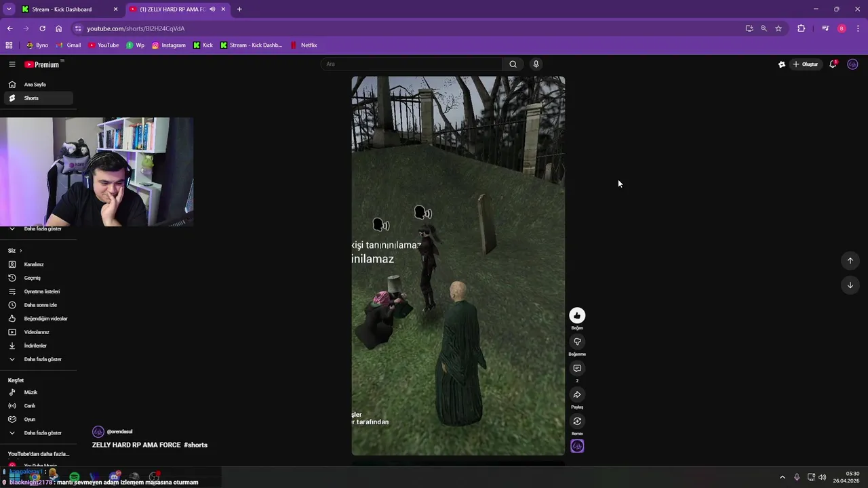This screenshot has width=868, height=488.
Task: Go to the next Short with down arrow
Action: tap(850, 285)
